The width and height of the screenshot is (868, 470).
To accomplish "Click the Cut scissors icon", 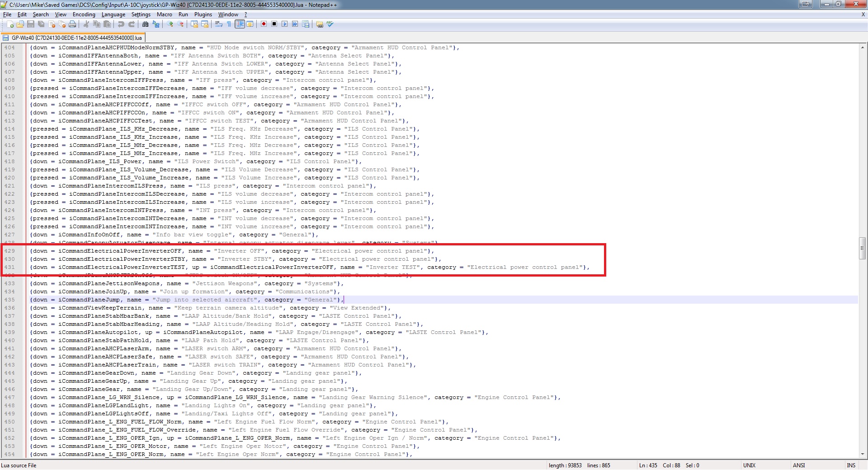I will pyautogui.click(x=86, y=24).
